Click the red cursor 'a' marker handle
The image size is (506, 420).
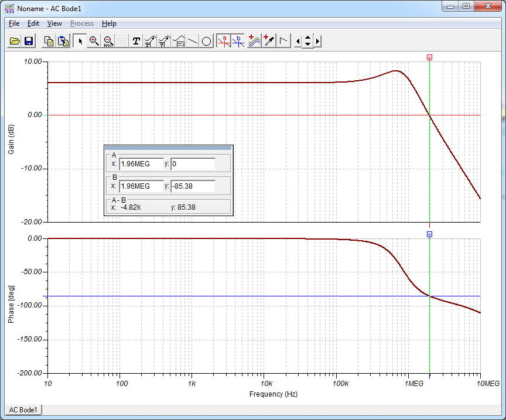429,58
